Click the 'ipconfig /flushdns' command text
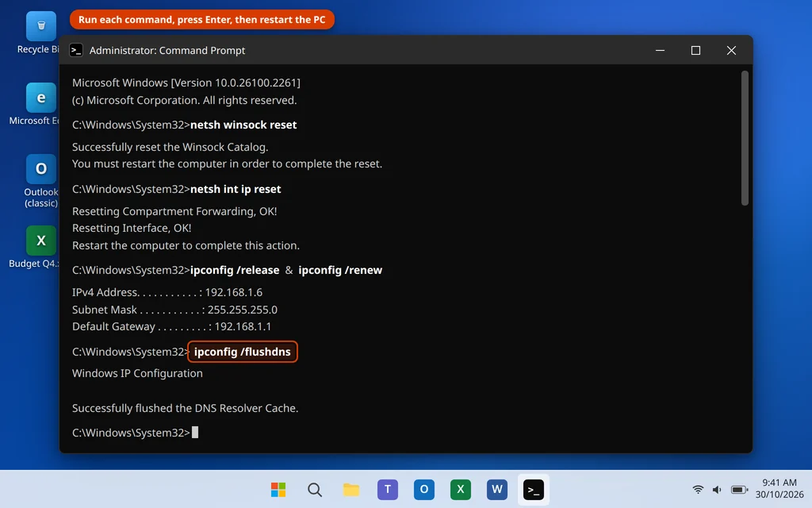 (x=243, y=352)
